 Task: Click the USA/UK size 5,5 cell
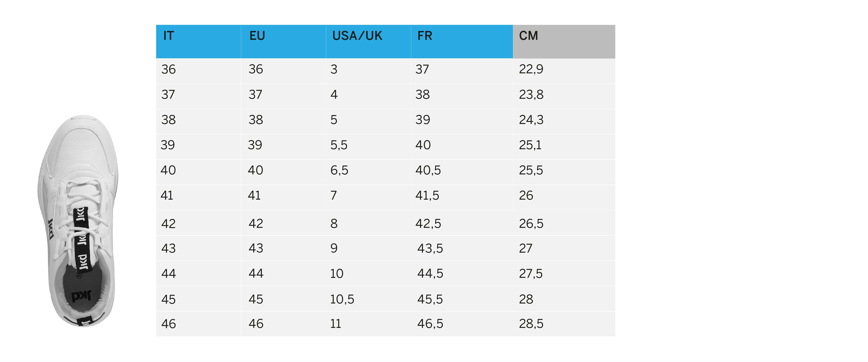(x=339, y=145)
